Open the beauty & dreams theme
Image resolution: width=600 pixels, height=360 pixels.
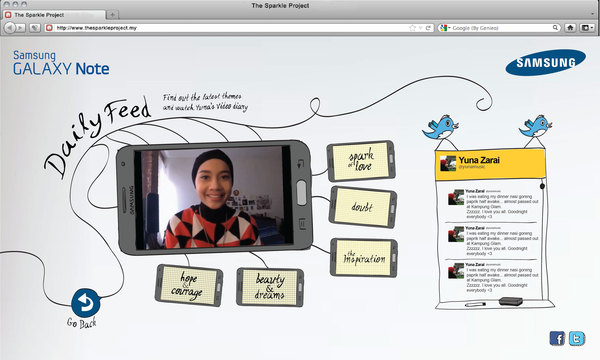click(270, 287)
